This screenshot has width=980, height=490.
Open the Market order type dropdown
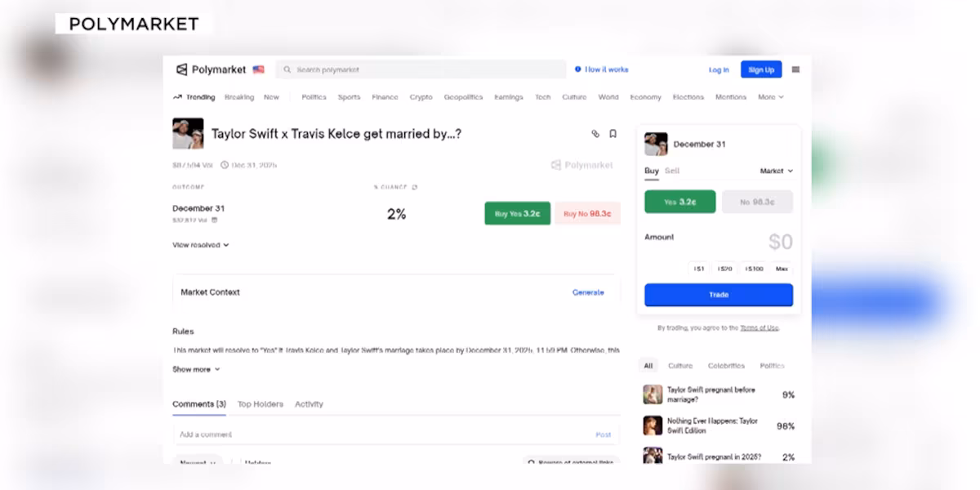point(776,171)
